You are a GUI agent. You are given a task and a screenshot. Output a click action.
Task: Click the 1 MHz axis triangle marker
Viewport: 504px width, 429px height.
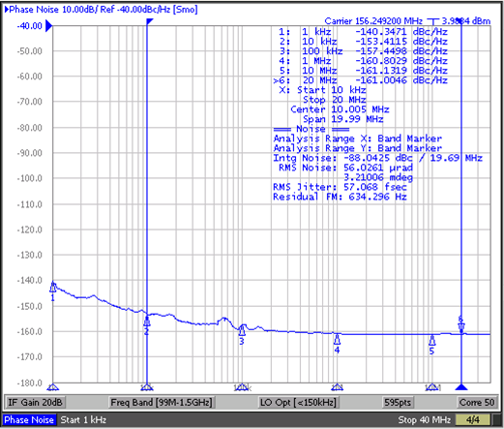point(337,386)
